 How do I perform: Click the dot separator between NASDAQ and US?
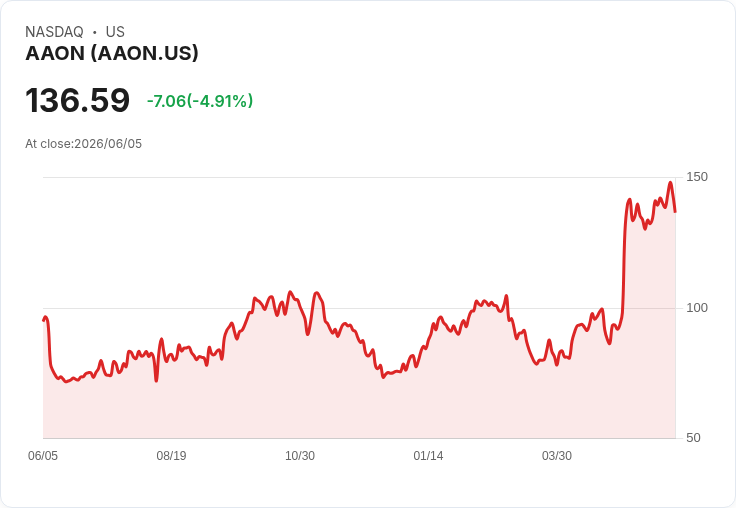(95, 32)
